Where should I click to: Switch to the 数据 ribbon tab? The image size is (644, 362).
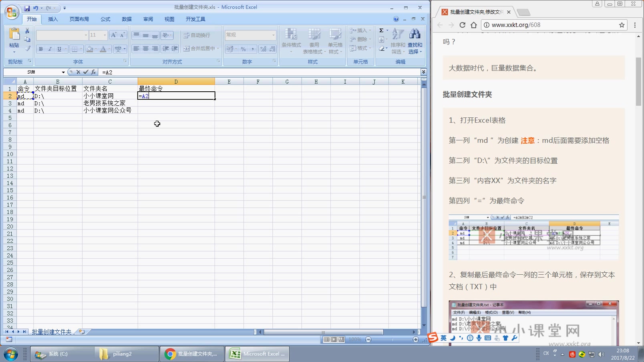[x=127, y=19]
